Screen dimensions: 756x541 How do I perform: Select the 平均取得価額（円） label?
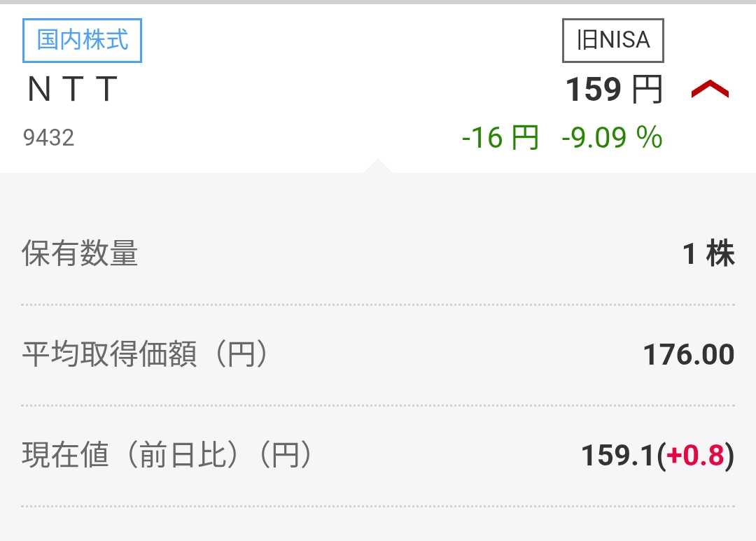(145, 355)
